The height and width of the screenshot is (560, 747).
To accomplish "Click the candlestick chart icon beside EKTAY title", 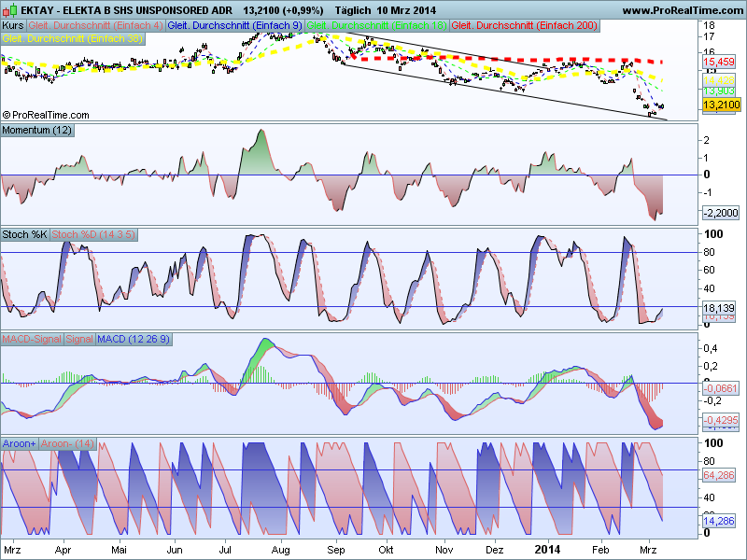I will [9, 9].
